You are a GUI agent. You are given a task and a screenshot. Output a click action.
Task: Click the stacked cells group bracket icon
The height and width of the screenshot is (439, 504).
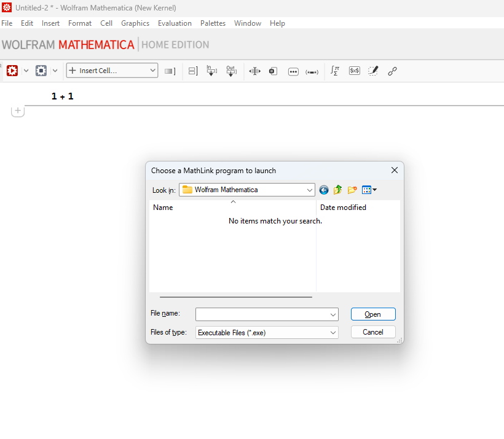pos(193,71)
